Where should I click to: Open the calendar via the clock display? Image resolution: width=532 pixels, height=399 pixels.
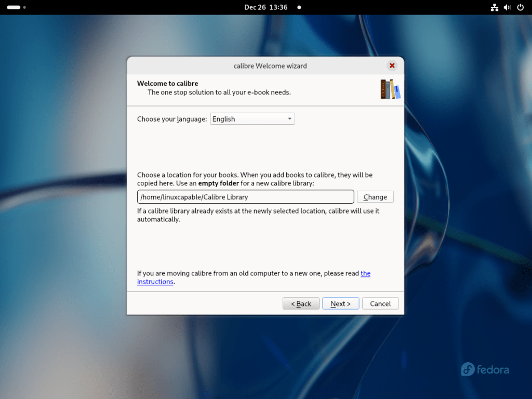tap(266, 7)
